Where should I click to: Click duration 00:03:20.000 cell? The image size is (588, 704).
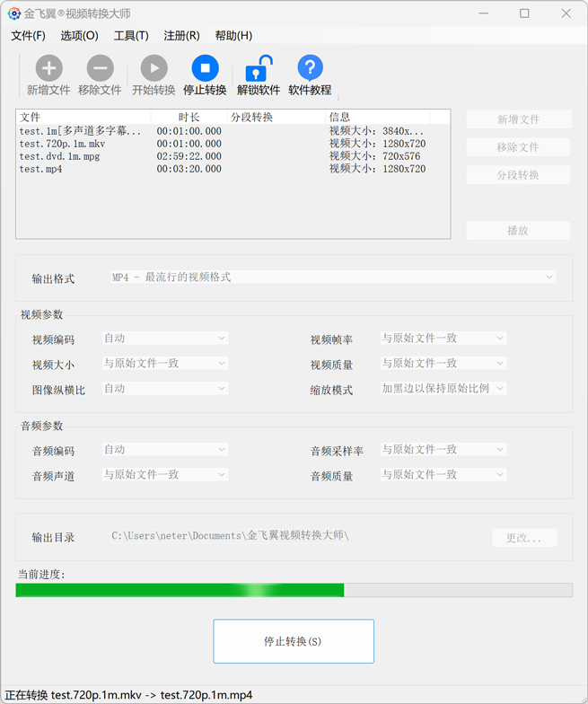[x=189, y=169]
